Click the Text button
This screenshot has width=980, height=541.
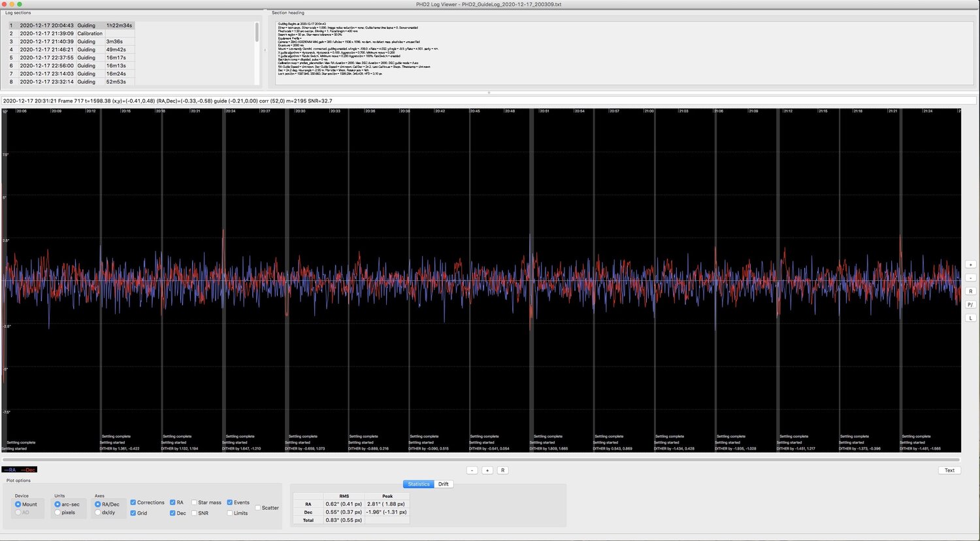coord(949,470)
